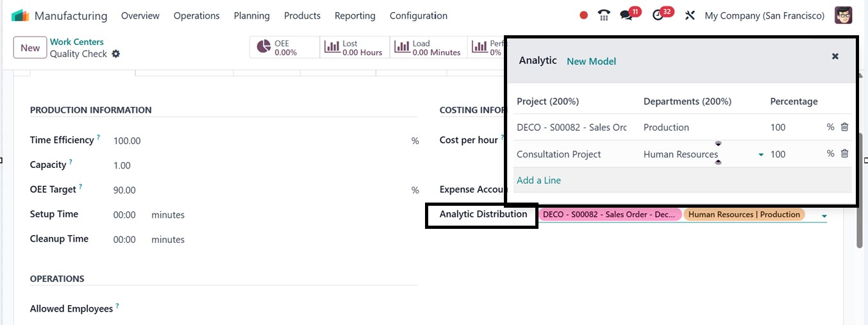Image resolution: width=868 pixels, height=325 pixels.
Task: Close the Analytic popup
Action: [x=835, y=56]
